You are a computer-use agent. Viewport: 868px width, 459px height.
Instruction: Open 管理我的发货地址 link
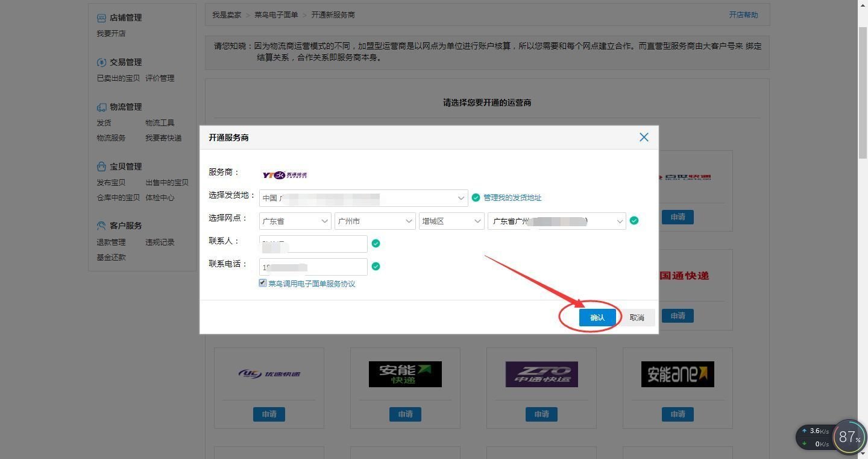tap(512, 198)
